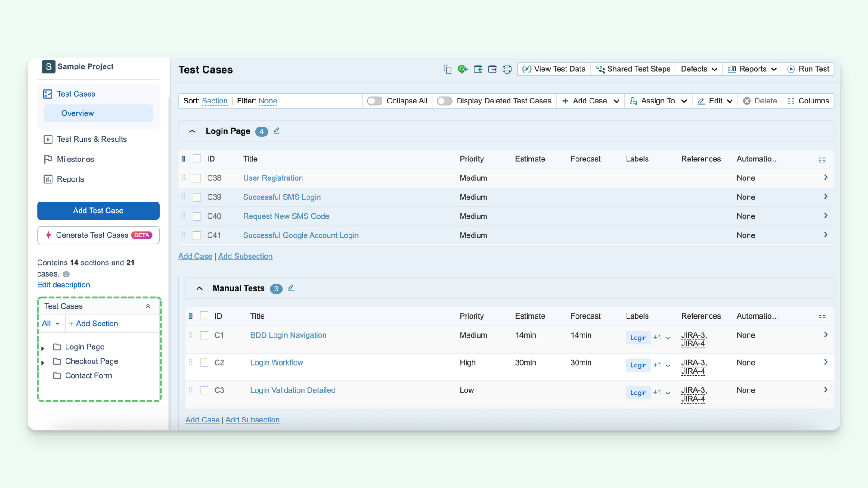Collapse the Manual Tests section chevron
The height and width of the screenshot is (488, 868).
click(199, 288)
